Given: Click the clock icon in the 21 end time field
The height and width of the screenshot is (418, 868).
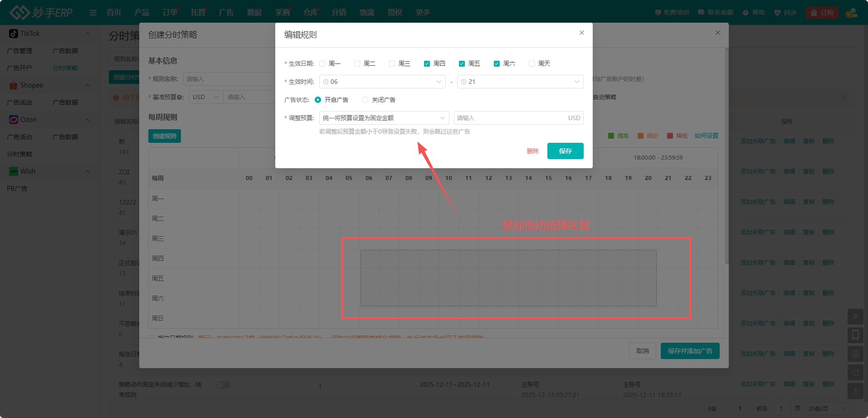Looking at the screenshot, I should pyautogui.click(x=463, y=82).
